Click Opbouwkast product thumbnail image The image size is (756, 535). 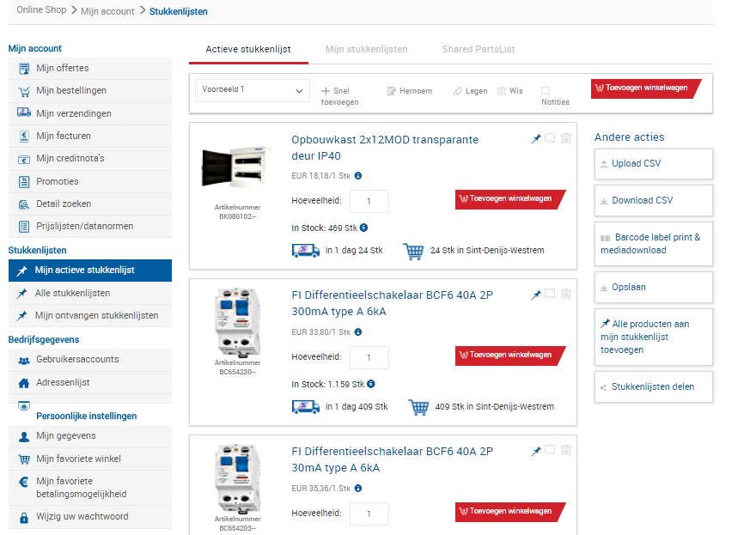click(236, 168)
